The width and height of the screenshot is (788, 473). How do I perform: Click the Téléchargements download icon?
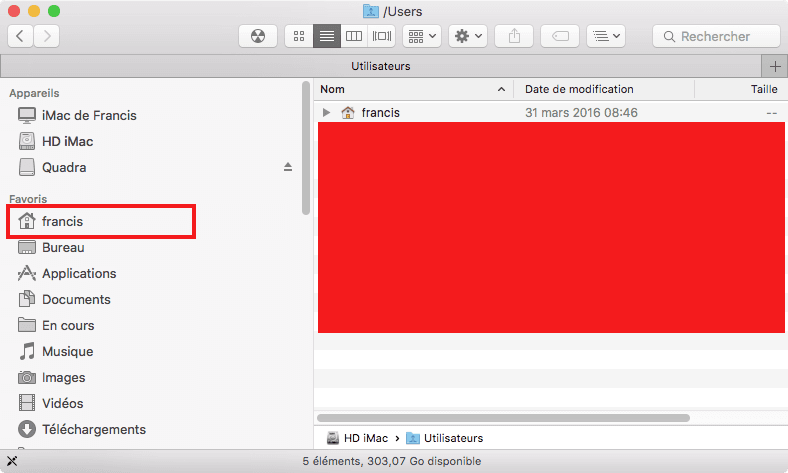pos(27,429)
